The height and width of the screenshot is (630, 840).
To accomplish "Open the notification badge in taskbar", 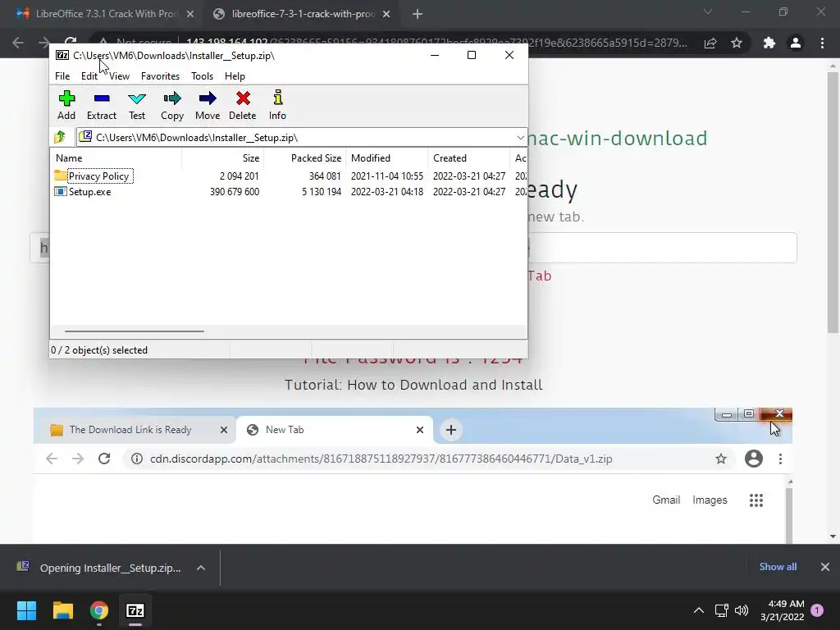I will [817, 610].
